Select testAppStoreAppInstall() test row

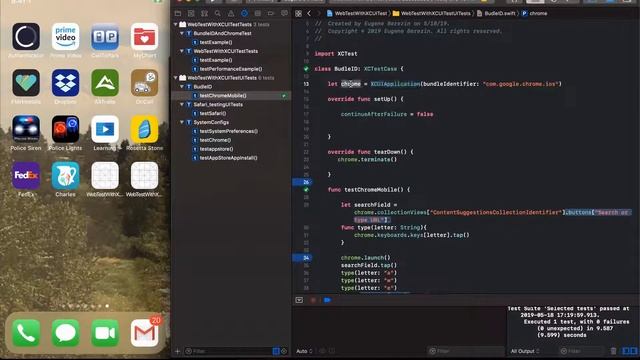[x=231, y=158]
